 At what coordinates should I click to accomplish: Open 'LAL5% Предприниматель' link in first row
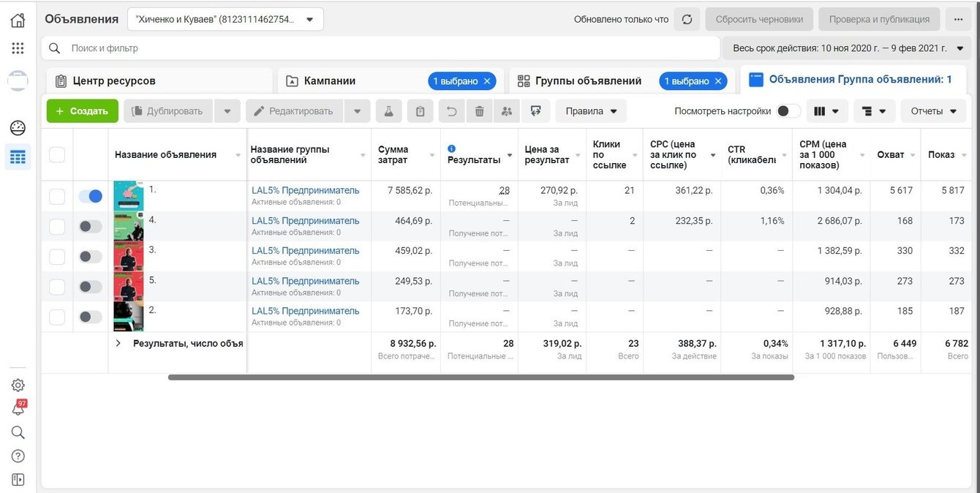[305, 190]
